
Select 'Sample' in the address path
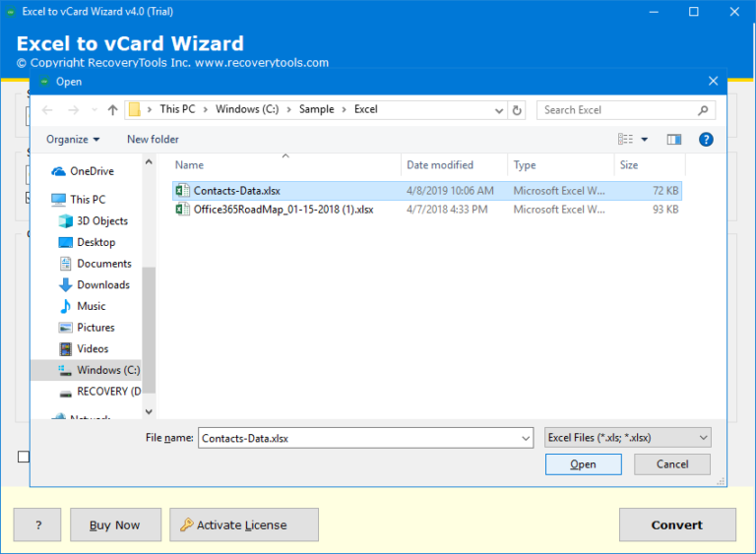click(x=316, y=109)
